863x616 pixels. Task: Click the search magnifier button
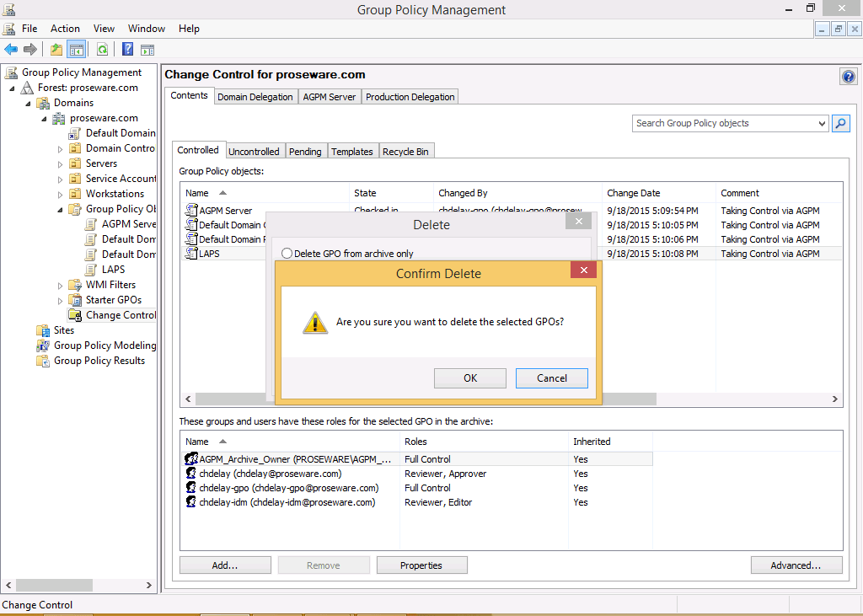[840, 124]
